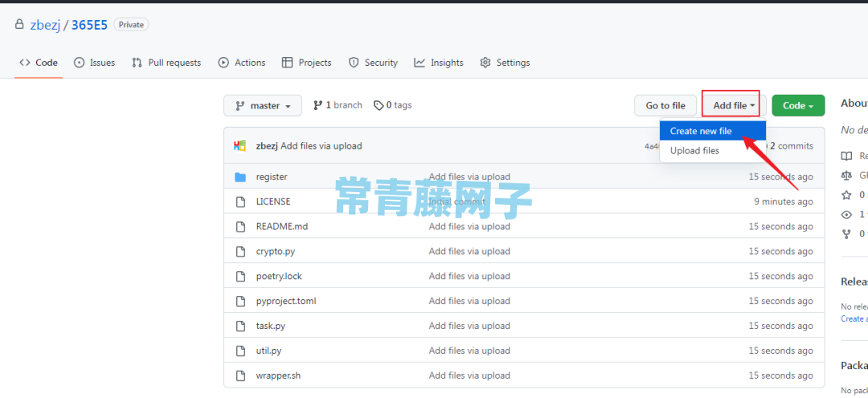Open the zbezj owner link
868x398 pixels.
[x=45, y=25]
